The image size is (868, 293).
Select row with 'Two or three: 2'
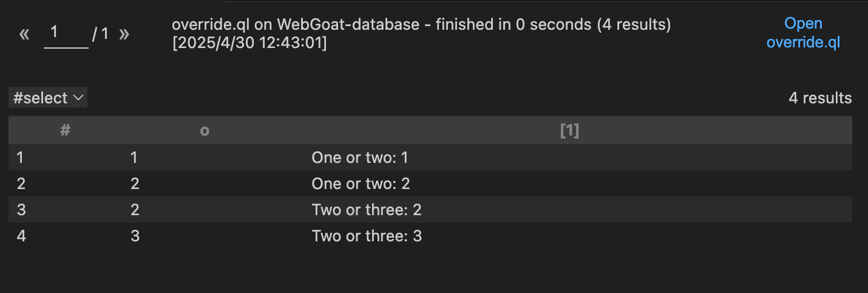[430, 210]
